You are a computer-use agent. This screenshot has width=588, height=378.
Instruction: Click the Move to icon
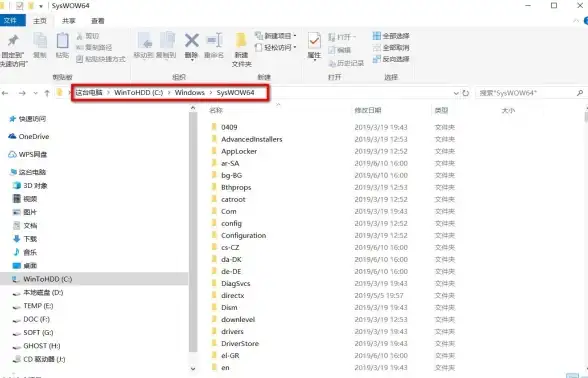point(144,40)
